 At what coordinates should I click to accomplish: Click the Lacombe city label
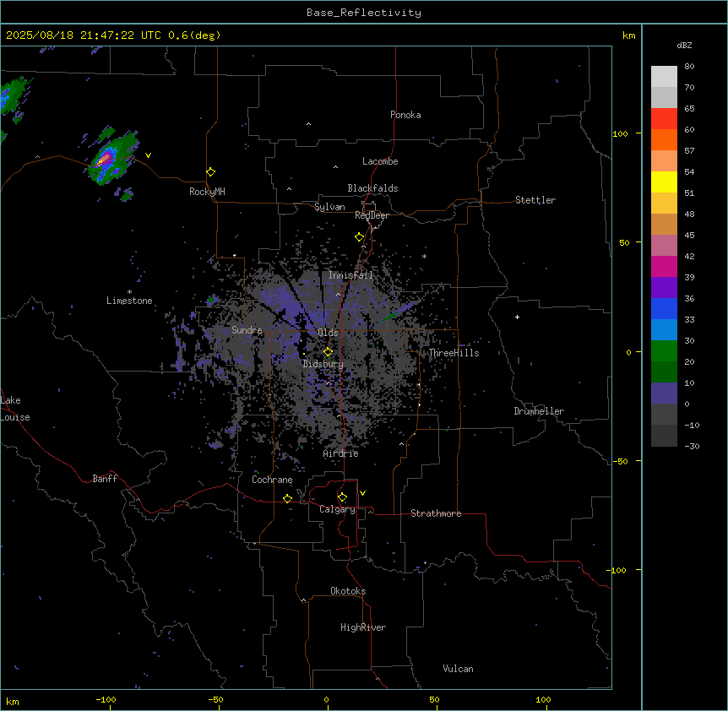380,161
